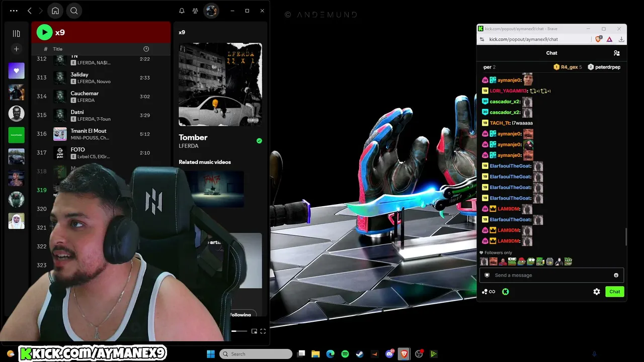The width and height of the screenshot is (644, 362).
Task: Enter Spotify fullscreen mode
Action: pos(263,331)
